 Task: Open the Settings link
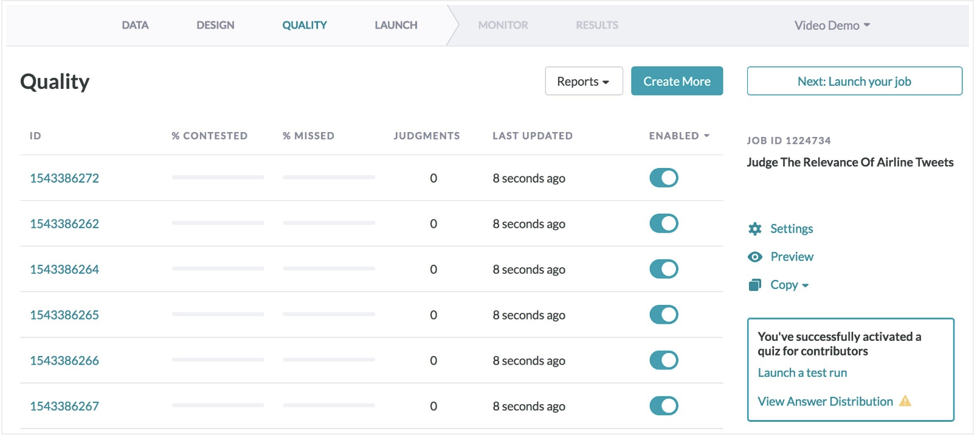click(x=792, y=229)
